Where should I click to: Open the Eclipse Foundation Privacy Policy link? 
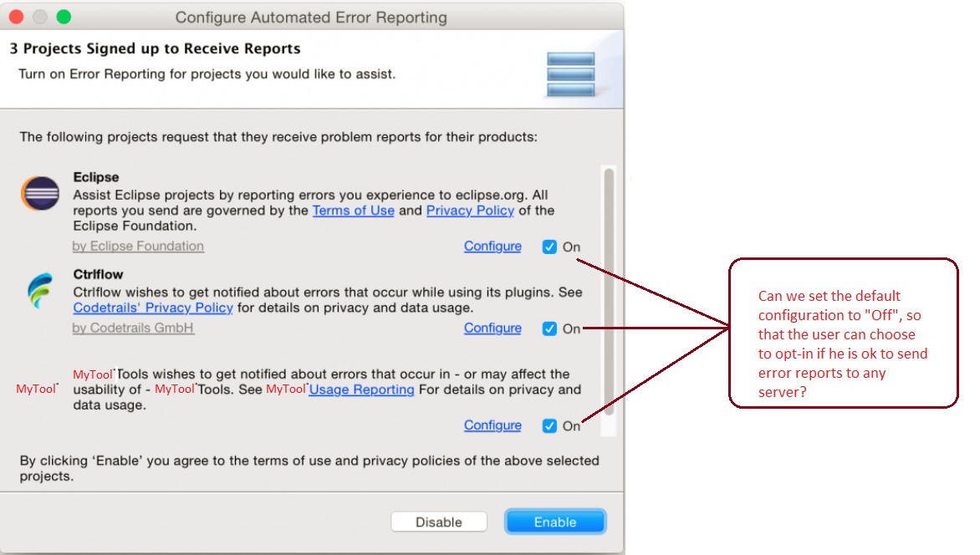(x=470, y=211)
